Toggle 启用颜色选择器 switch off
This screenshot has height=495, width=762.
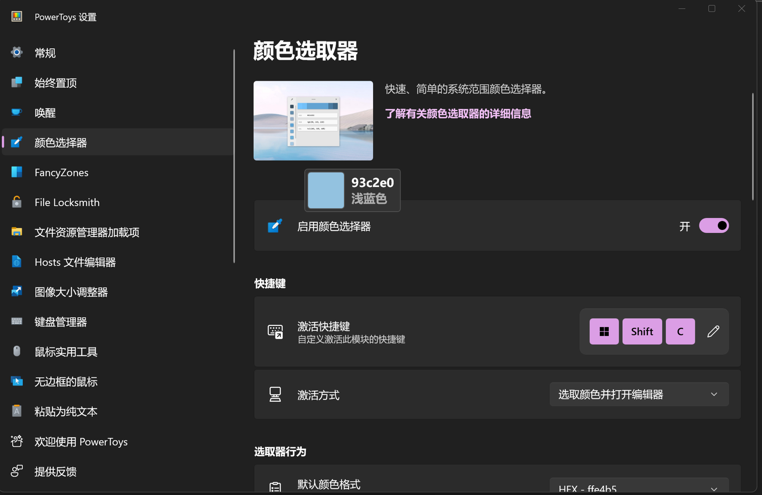pos(713,226)
